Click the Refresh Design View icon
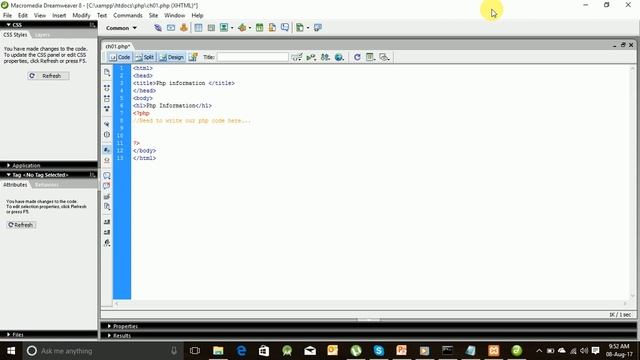The height and width of the screenshot is (360, 640). click(357, 57)
